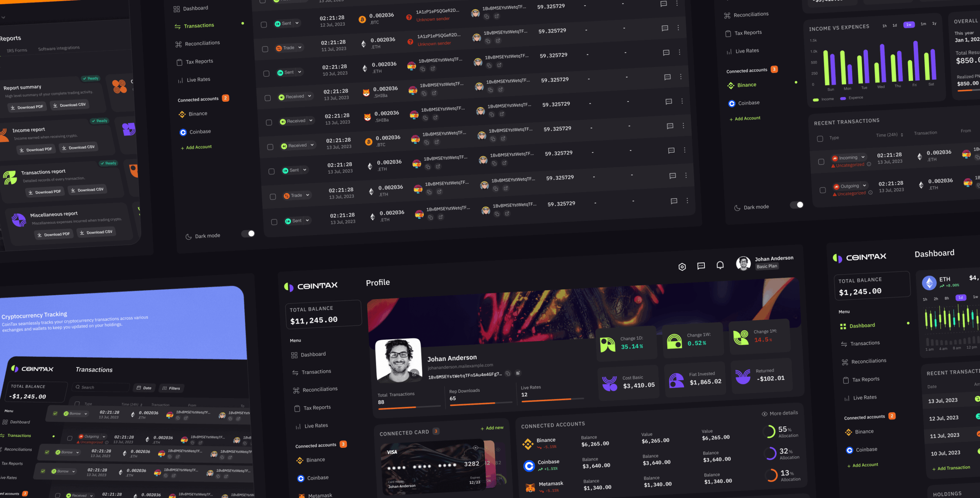Click Bitcoin coin icon on 12 Jul row
This screenshot has height=498, width=980.
[362, 20]
